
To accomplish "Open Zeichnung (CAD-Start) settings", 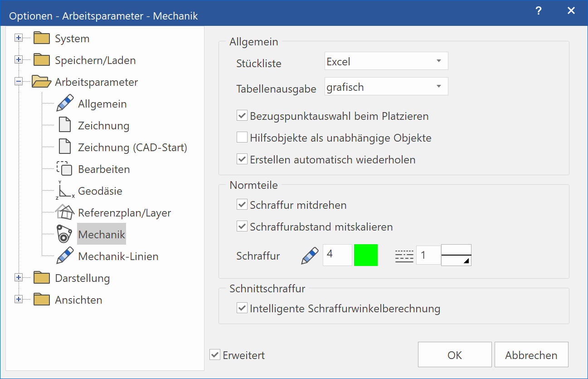I will [132, 148].
